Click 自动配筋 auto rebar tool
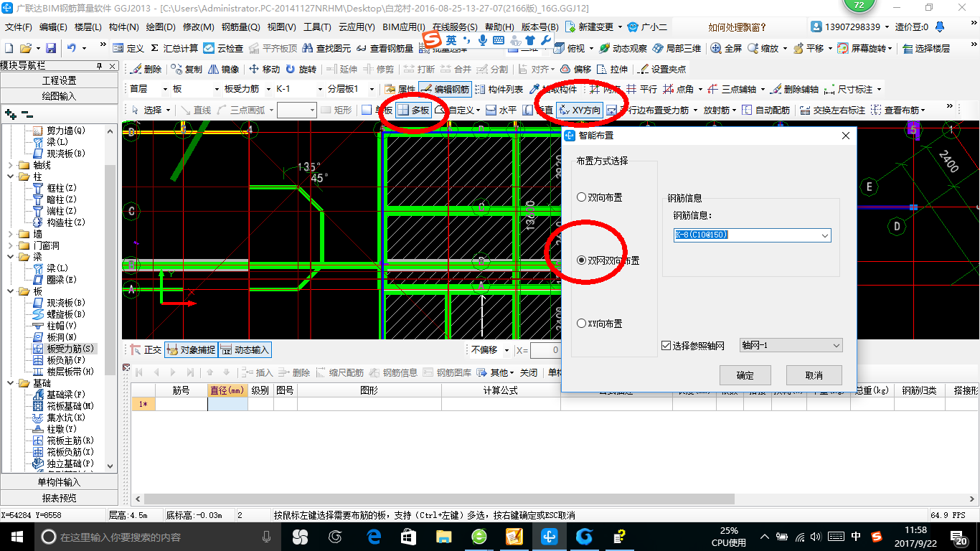Viewport: 980px width, 551px height. pyautogui.click(x=765, y=110)
